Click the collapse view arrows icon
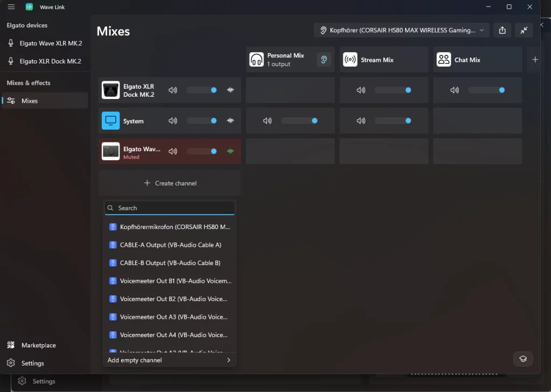 [x=524, y=30]
